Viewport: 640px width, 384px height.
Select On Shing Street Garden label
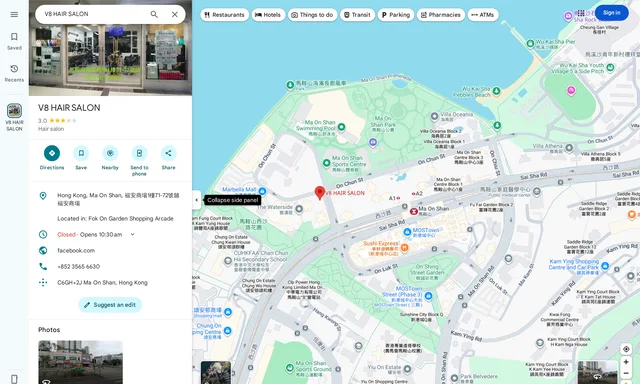[427, 272]
